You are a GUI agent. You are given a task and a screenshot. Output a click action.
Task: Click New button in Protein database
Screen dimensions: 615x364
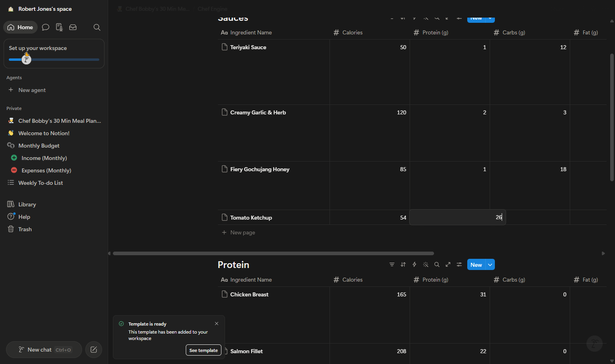(476, 265)
